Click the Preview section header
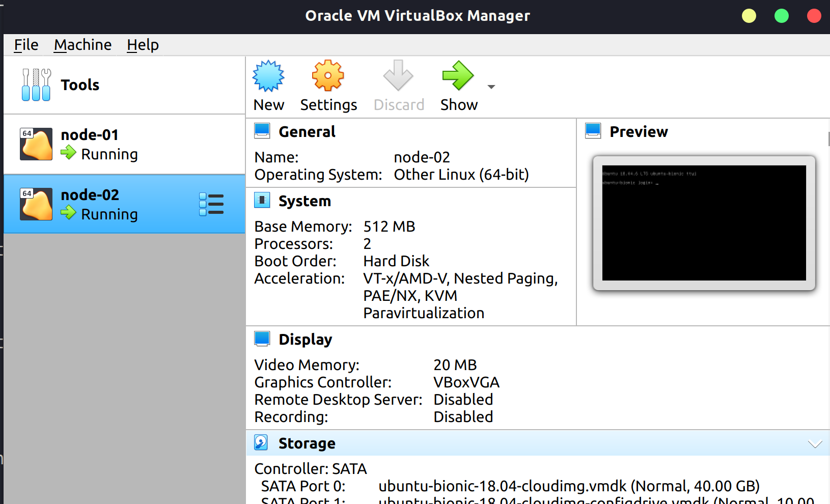 (x=639, y=132)
